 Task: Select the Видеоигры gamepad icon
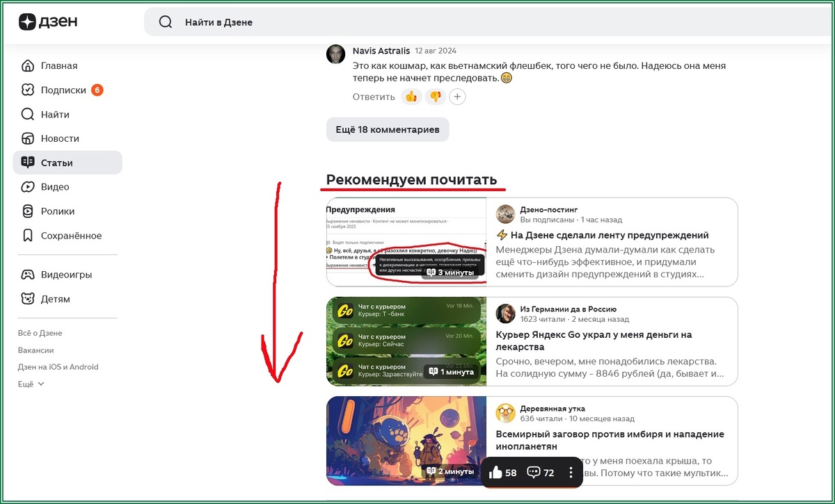29,274
